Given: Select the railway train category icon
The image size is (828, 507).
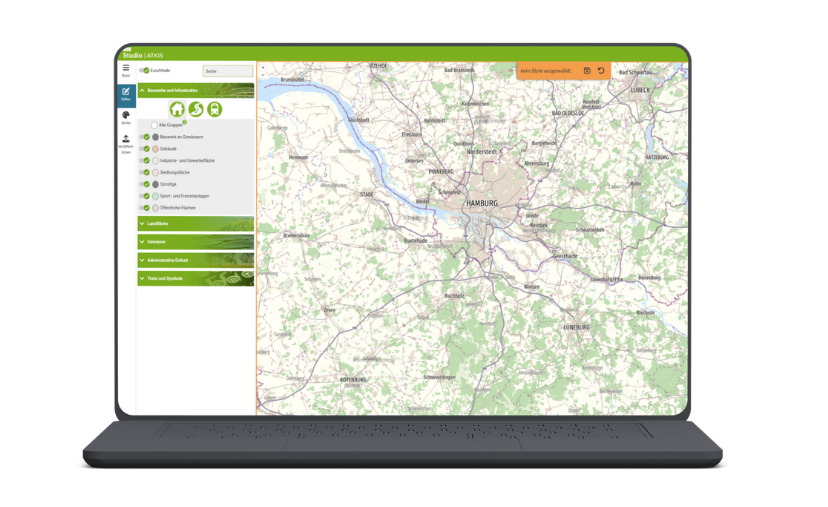Looking at the screenshot, I should [214, 109].
